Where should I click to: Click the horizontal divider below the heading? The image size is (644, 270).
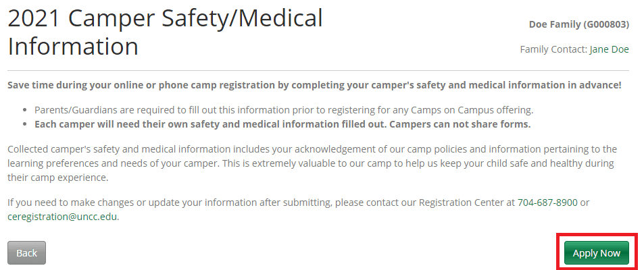(318, 70)
